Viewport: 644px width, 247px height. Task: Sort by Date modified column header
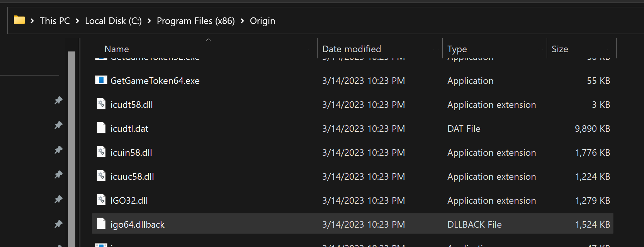(351, 49)
